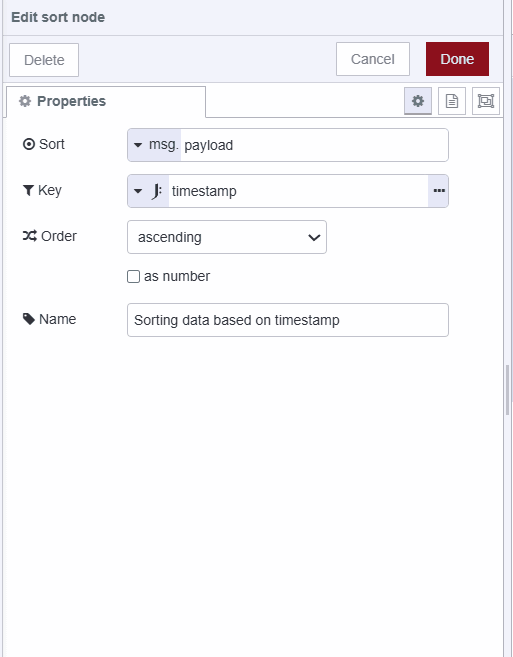Click the Order label
Image resolution: width=513 pixels, height=657 pixels.
pyautogui.click(x=59, y=236)
